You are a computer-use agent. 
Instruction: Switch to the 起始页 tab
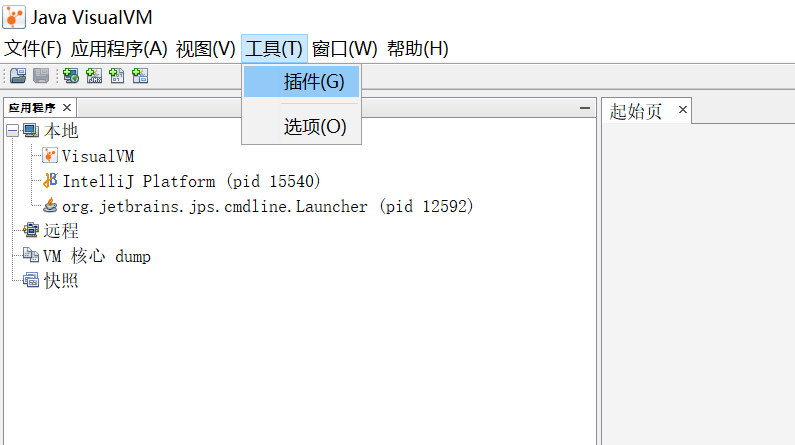pos(636,111)
